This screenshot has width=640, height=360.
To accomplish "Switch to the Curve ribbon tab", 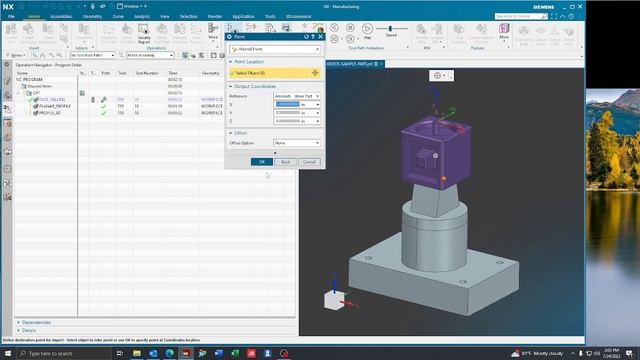I will (118, 16).
